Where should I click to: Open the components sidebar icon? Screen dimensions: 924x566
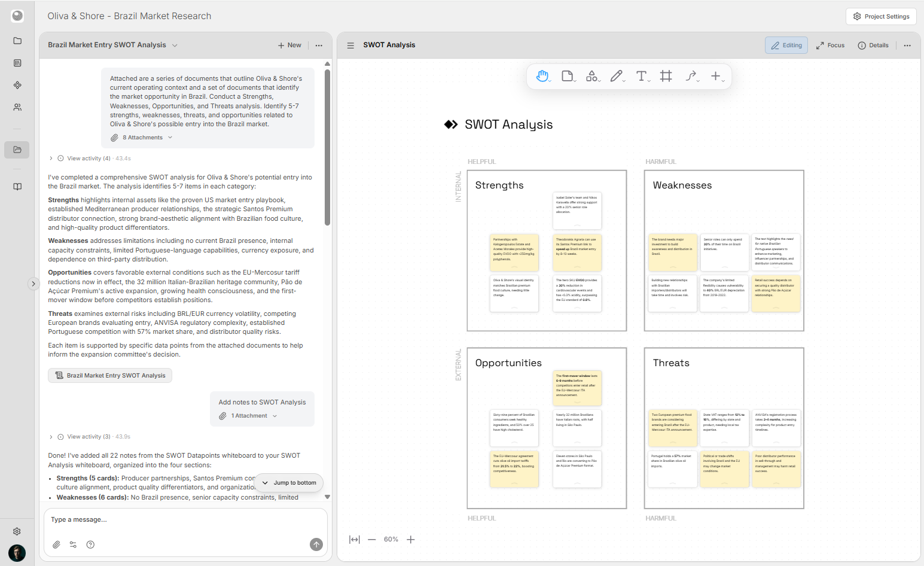point(17,85)
